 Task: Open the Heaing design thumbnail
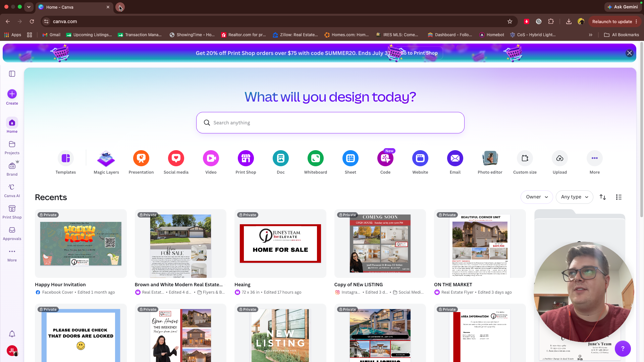coord(280,244)
